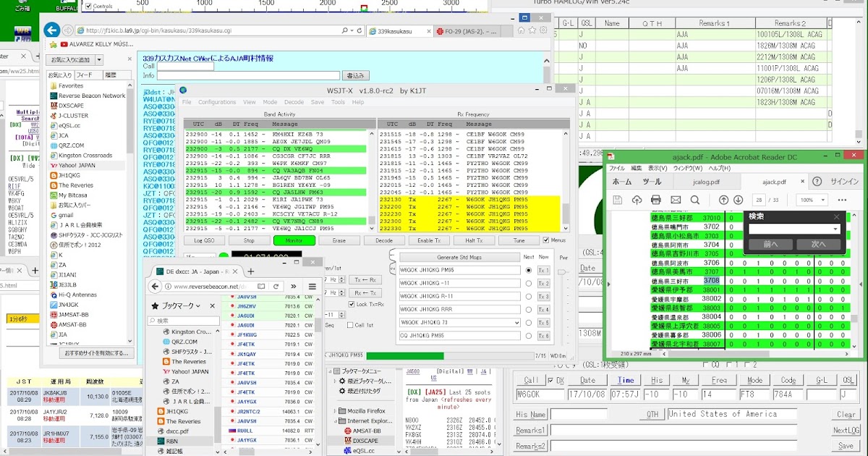The width and height of the screenshot is (868, 456).
Task: Click the Halt Tx button in WSJT-X
Action: pos(474,240)
